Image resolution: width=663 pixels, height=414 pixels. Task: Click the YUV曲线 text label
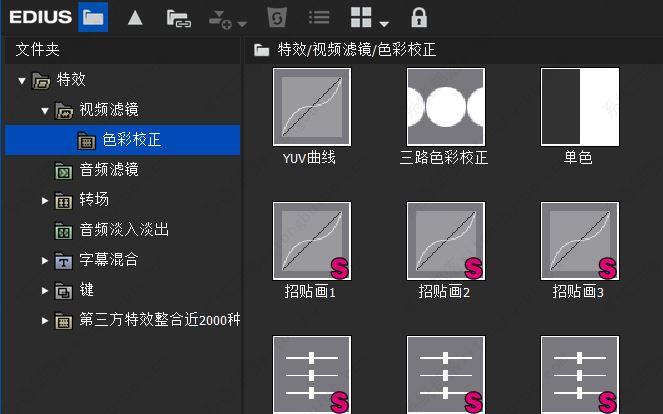click(309, 158)
